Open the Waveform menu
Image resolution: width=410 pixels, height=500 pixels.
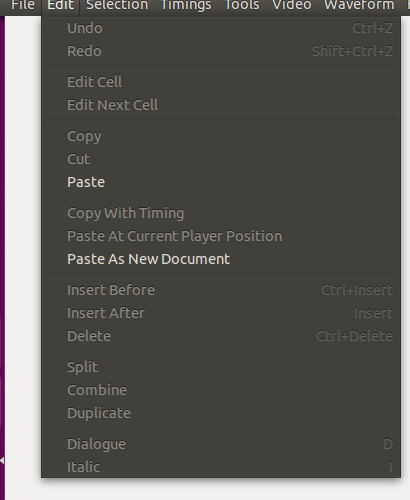(x=359, y=5)
